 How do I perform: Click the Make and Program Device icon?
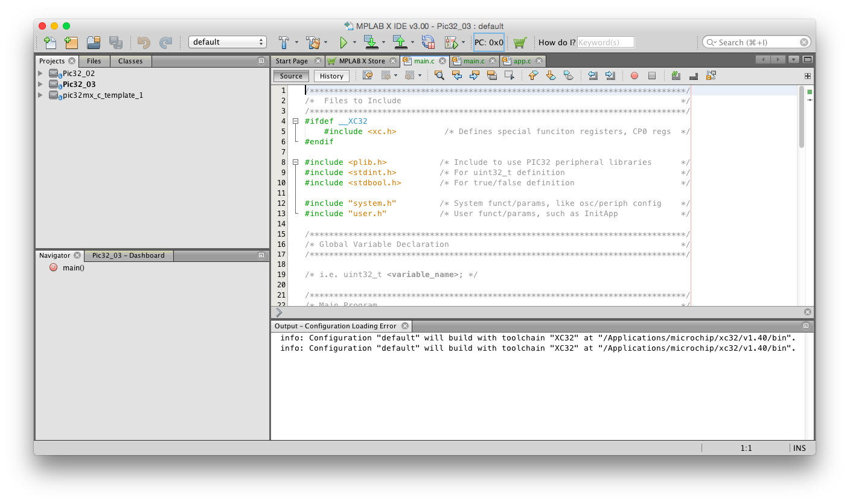371,42
